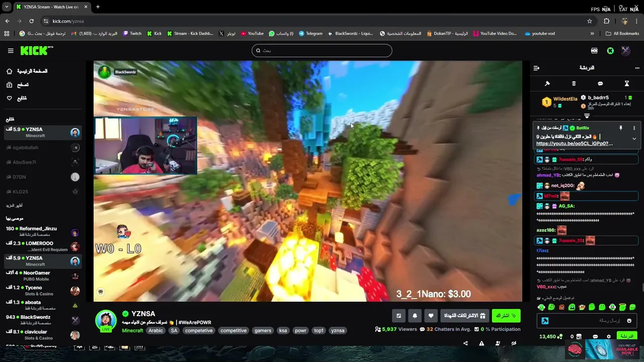Open AbuSwe7l channel in sidebar
This screenshot has width=644, height=362.
pos(43,162)
